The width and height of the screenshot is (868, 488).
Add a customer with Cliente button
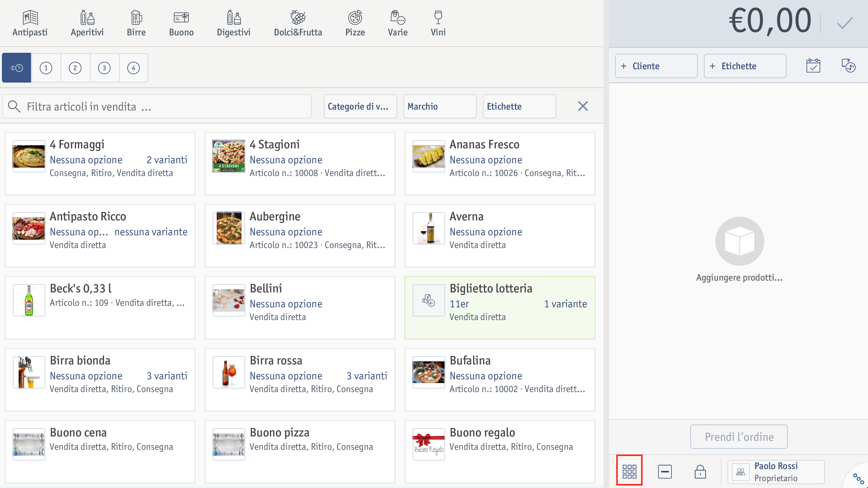point(656,66)
